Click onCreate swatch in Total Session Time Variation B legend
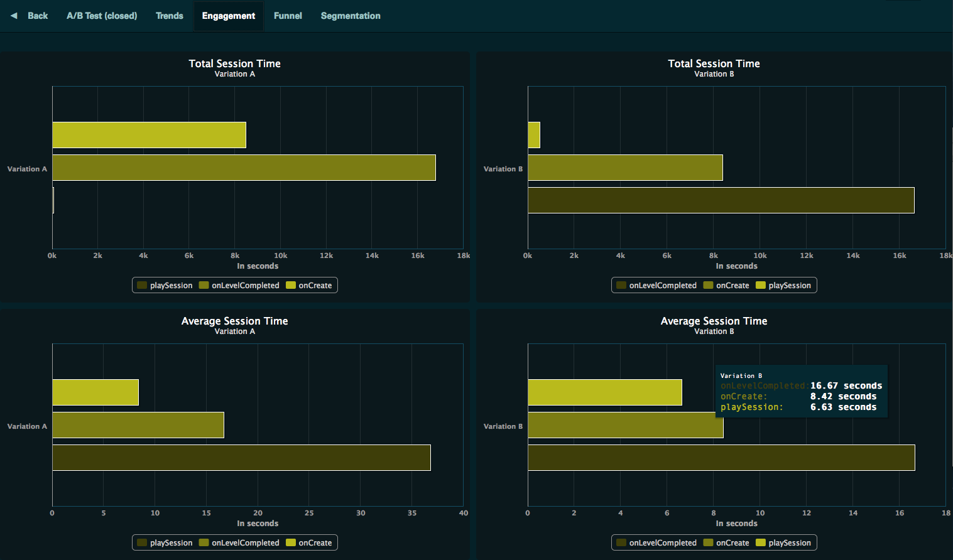Image resolution: width=953 pixels, height=560 pixels. click(x=709, y=286)
